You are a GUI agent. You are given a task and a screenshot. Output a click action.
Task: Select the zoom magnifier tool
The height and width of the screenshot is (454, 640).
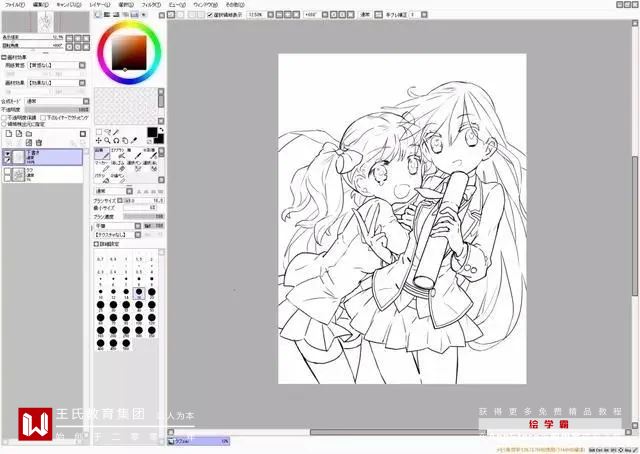[x=107, y=140]
